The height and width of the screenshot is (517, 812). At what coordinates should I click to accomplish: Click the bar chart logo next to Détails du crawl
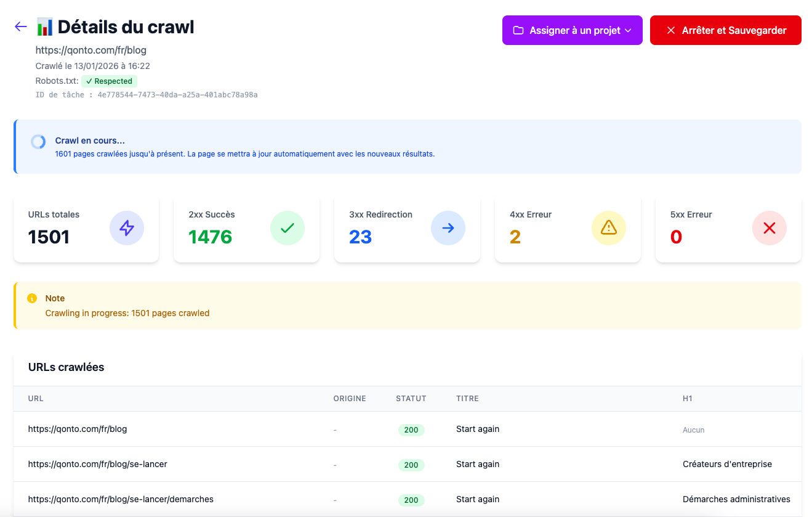(x=44, y=26)
